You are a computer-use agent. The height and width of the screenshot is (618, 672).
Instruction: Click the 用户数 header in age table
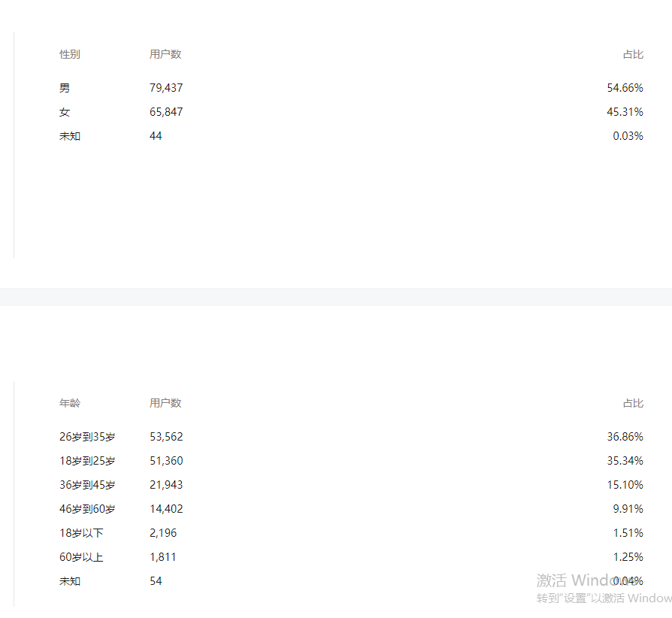[x=165, y=403]
